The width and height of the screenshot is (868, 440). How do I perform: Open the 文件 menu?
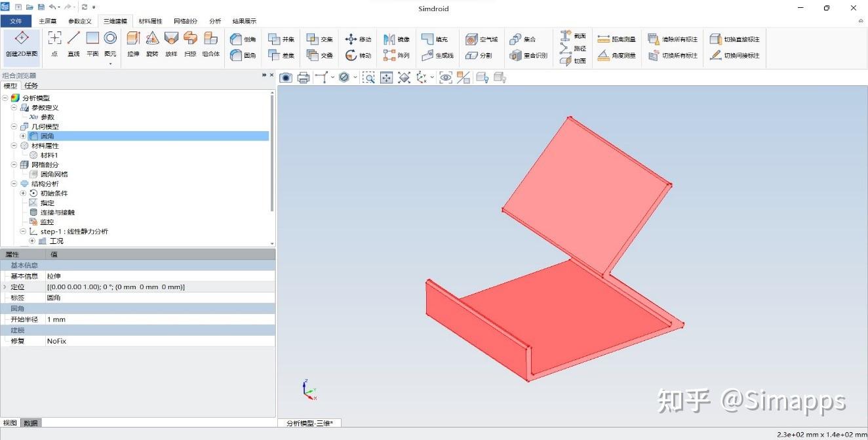(16, 20)
